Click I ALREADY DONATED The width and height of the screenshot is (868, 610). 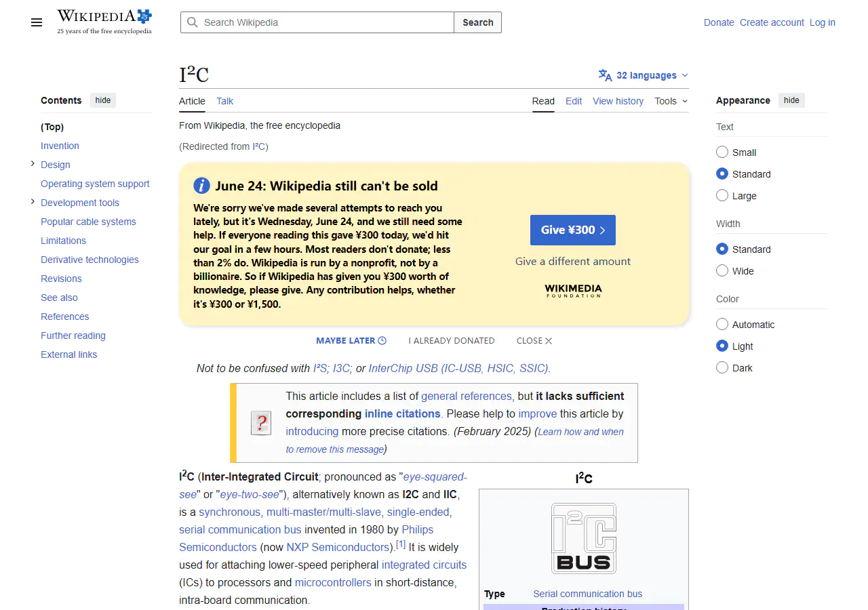tap(452, 341)
